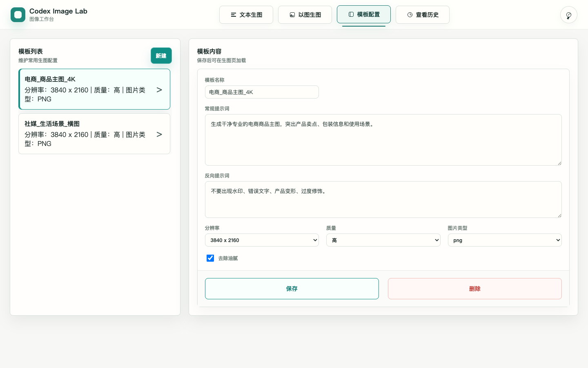Image resolution: width=588 pixels, height=368 pixels.
Task: Save the template with the 保存 button
Action: coord(292,289)
